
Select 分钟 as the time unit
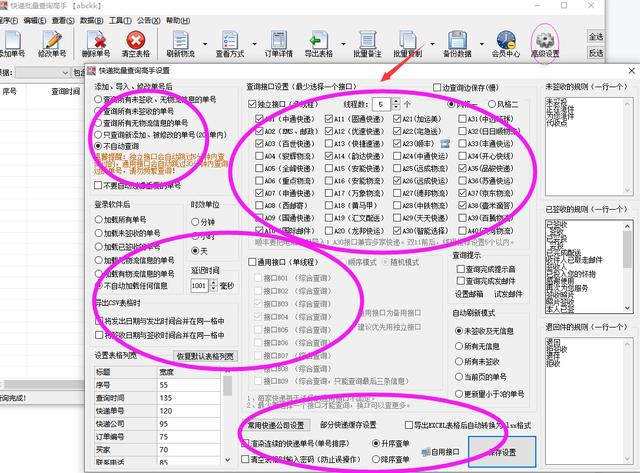[x=197, y=222]
